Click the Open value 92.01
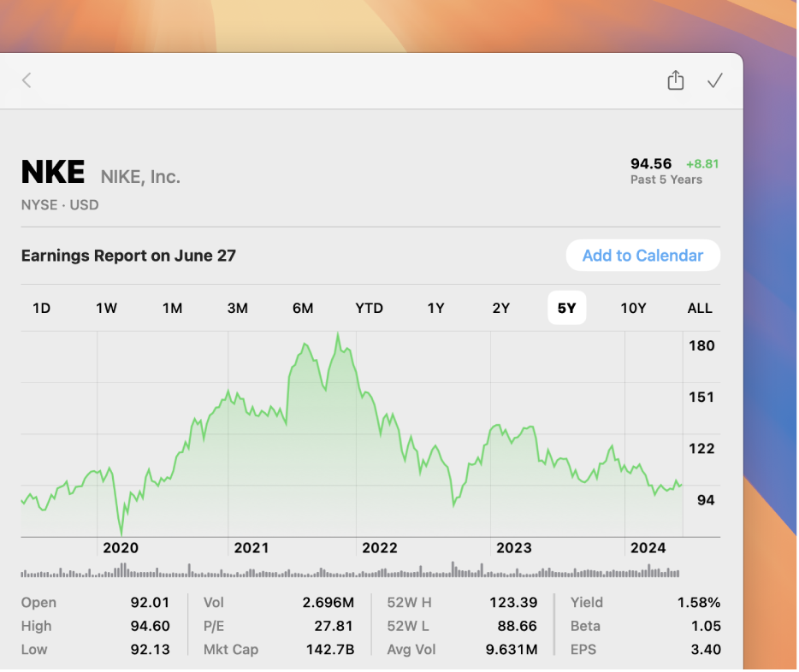The width and height of the screenshot is (799, 672). (x=150, y=602)
